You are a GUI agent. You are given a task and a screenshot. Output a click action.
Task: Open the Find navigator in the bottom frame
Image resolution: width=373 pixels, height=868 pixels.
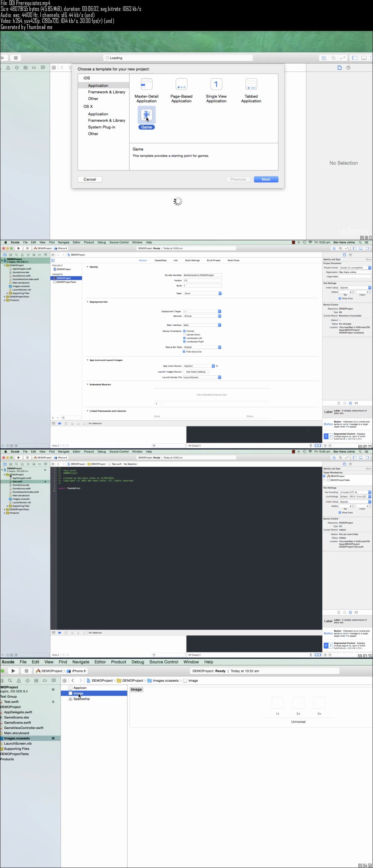(10, 681)
